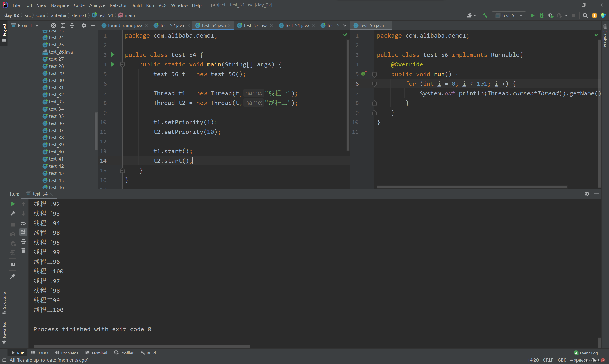Click the Print icon in the Run console
This screenshot has width=609, height=364.
tap(23, 242)
